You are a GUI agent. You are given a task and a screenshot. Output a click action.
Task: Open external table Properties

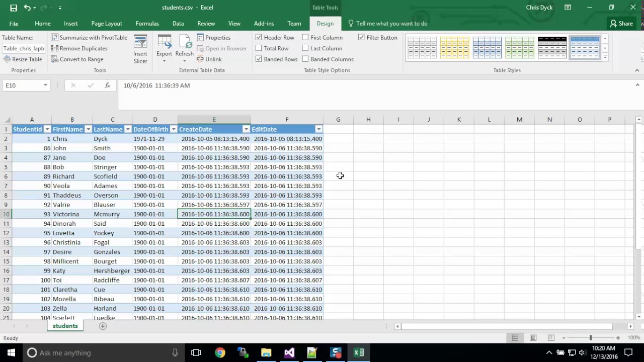coord(214,38)
